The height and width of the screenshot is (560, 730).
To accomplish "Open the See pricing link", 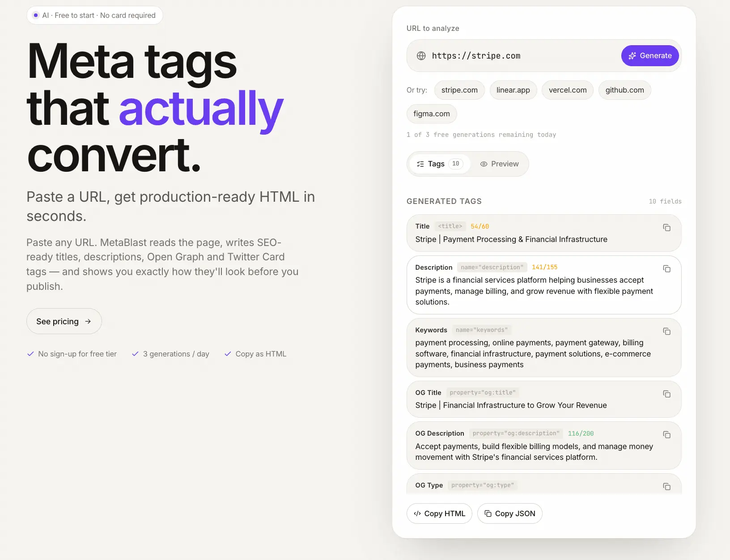I will (64, 321).
